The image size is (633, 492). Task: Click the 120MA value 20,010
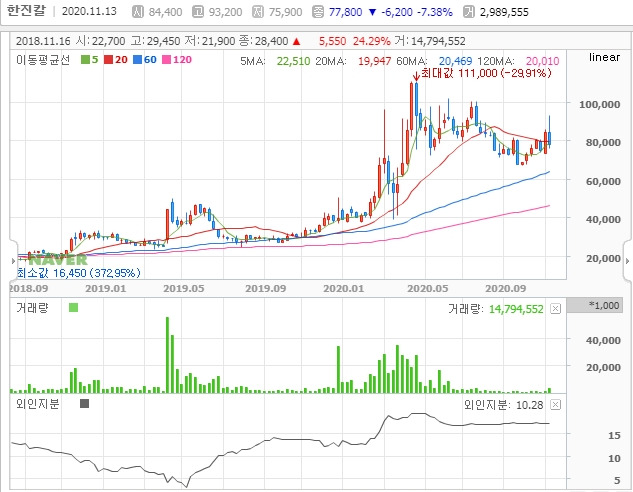pos(543,61)
